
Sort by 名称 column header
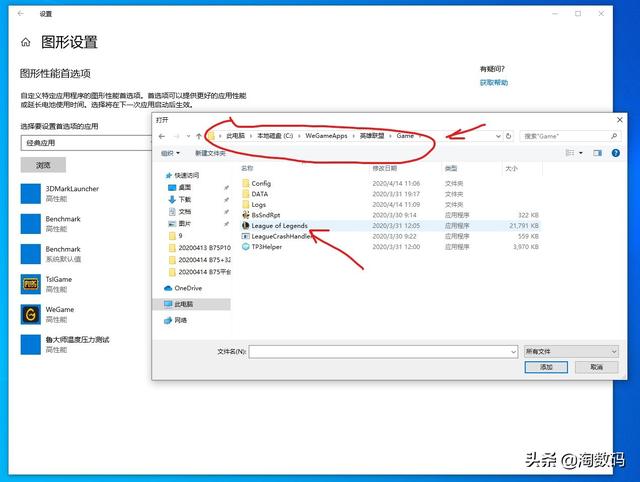point(247,168)
